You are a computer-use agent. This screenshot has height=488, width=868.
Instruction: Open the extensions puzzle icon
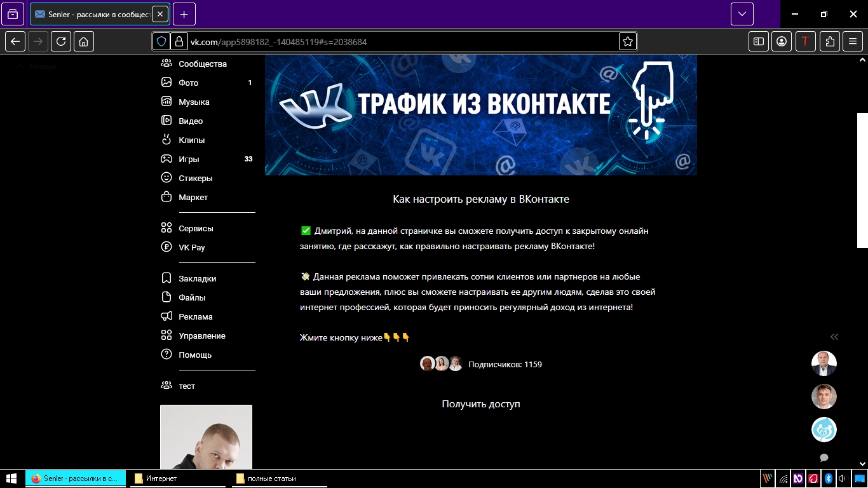pos(830,41)
